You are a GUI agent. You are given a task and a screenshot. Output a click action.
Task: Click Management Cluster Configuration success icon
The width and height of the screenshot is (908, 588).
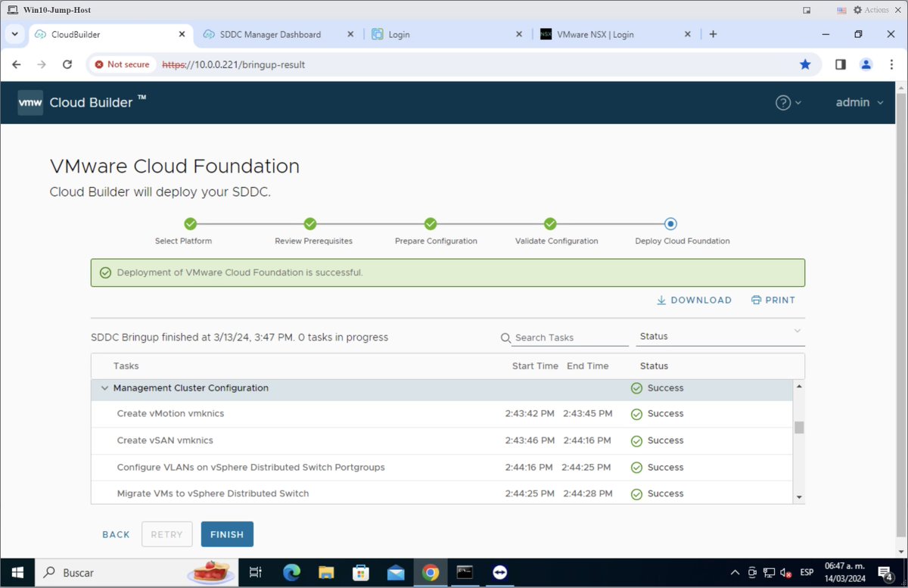point(636,388)
